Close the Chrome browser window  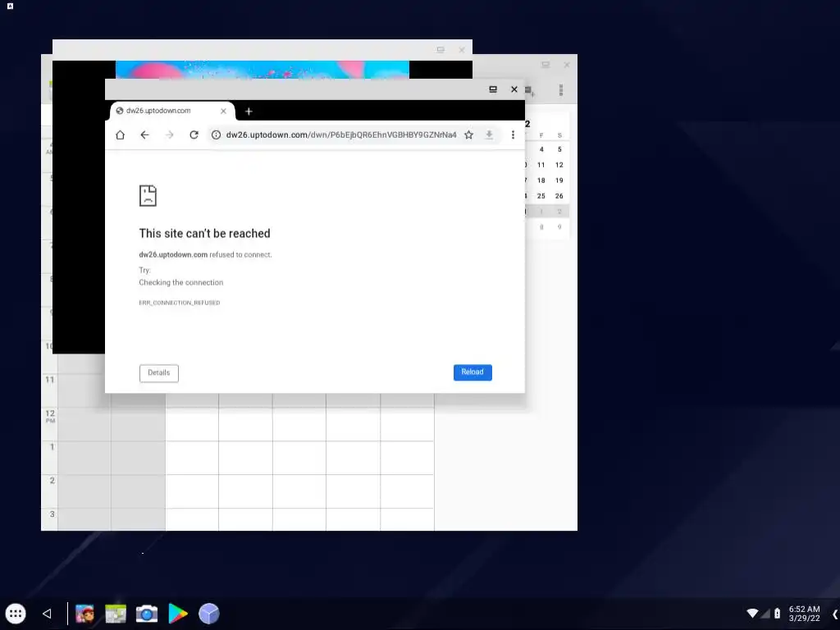(x=514, y=89)
